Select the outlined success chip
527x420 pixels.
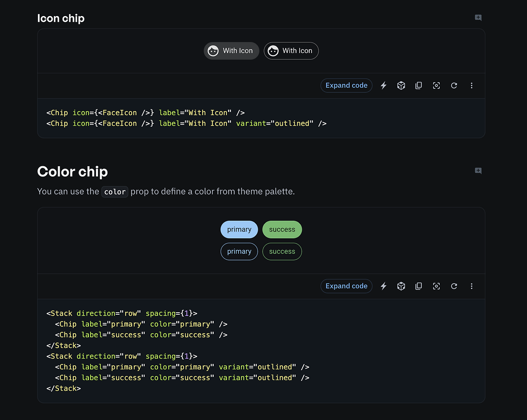[x=282, y=252]
